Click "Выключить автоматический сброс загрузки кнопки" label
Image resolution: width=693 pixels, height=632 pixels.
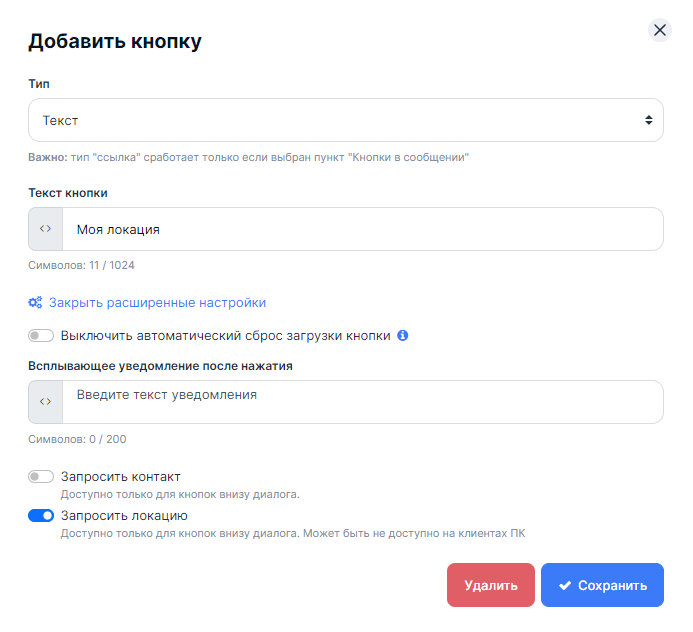click(x=225, y=336)
